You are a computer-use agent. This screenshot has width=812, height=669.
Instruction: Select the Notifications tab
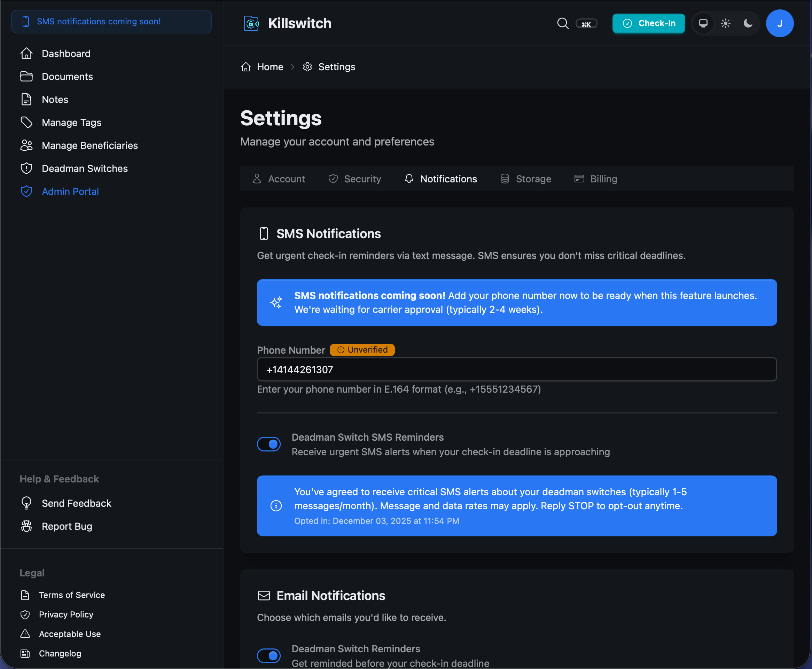pyautogui.click(x=441, y=179)
